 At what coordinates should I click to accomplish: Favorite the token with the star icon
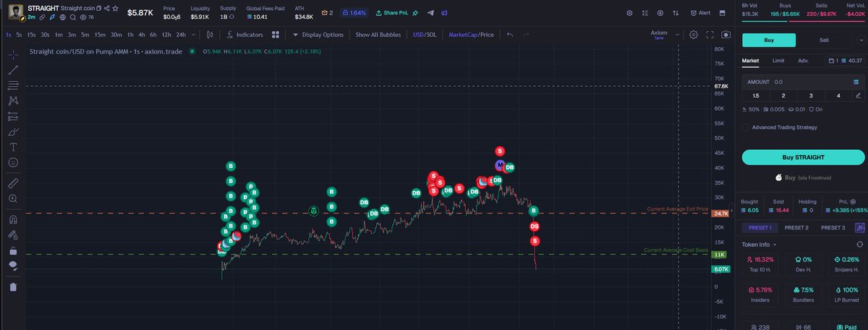[115, 8]
